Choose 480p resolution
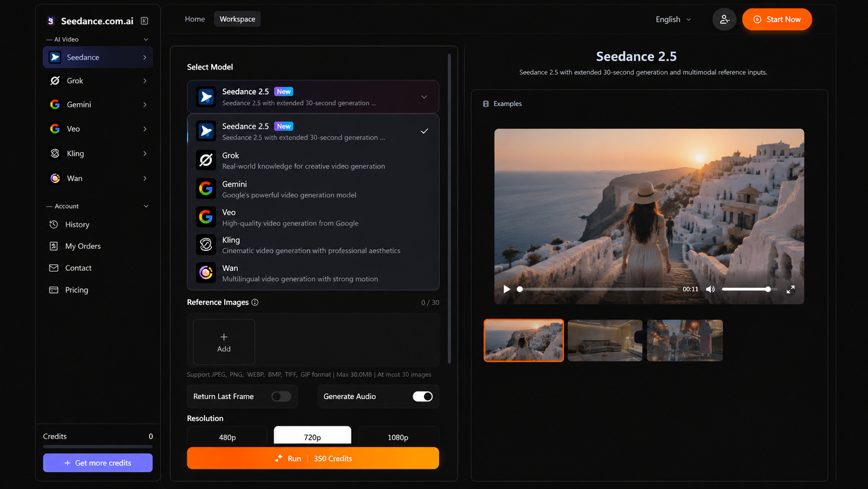868x489 pixels. coord(227,435)
